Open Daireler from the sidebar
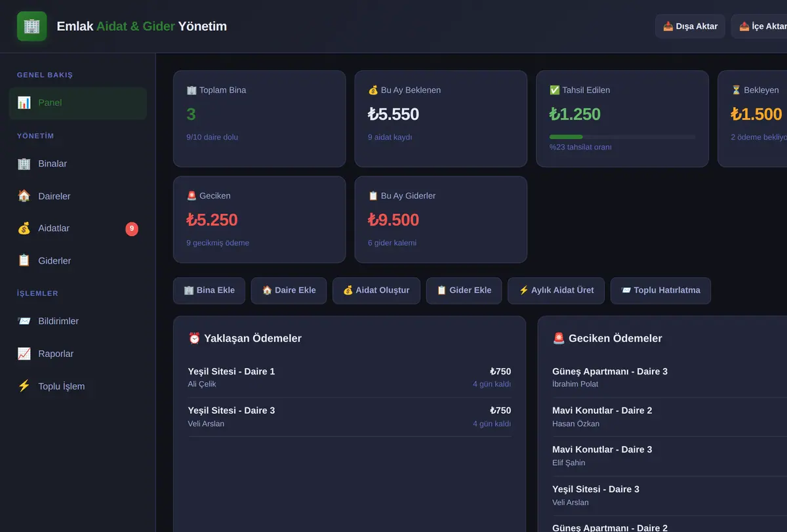This screenshot has height=532, width=787. click(x=78, y=196)
